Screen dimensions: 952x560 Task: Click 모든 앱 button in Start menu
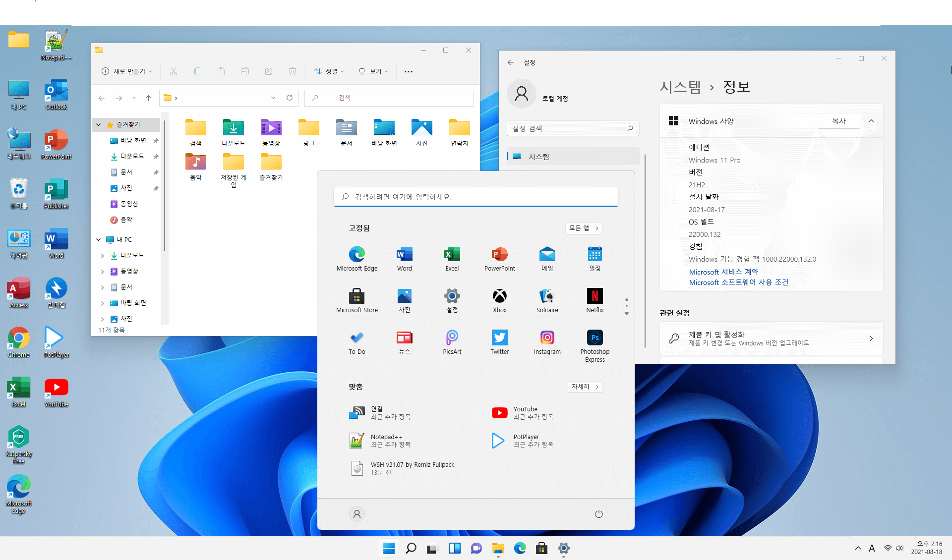(x=584, y=228)
